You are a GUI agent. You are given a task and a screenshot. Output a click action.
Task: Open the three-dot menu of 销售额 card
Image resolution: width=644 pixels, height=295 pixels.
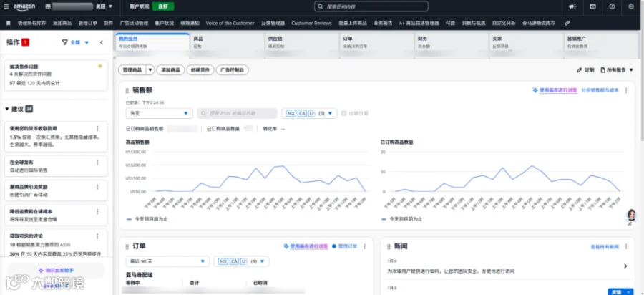tap(626, 90)
